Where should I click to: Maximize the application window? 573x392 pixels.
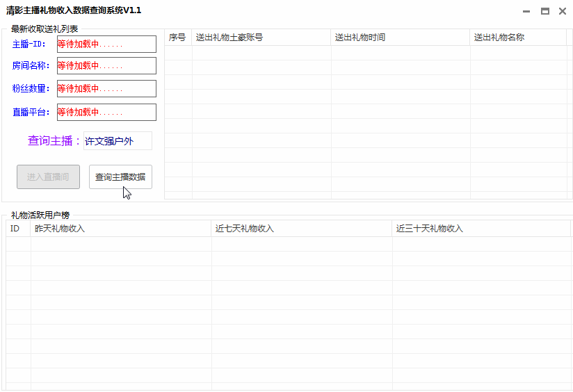click(544, 11)
